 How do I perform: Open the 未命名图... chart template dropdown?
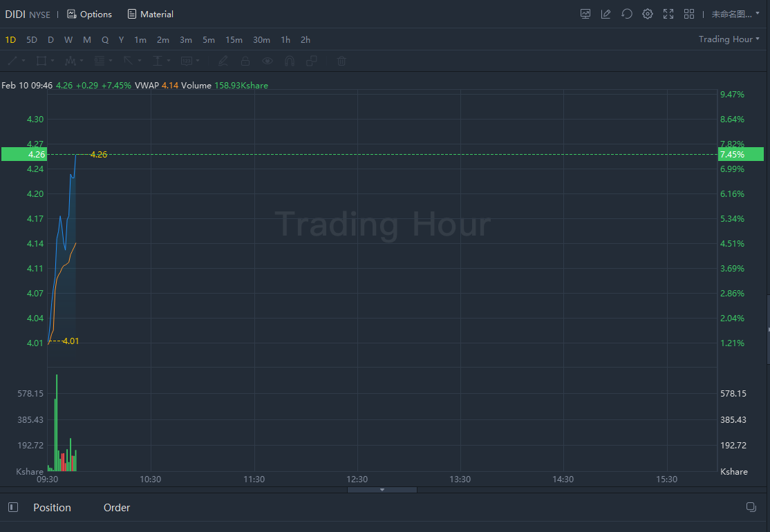735,15
